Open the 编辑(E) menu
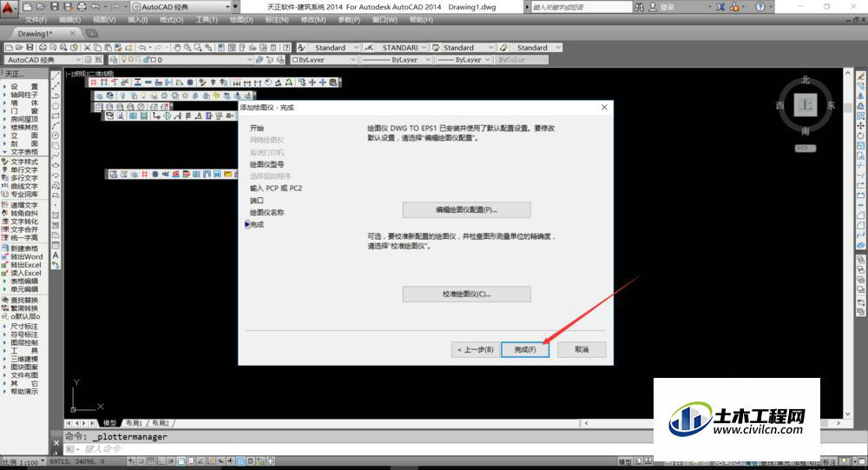This screenshot has width=868, height=470. [69, 20]
